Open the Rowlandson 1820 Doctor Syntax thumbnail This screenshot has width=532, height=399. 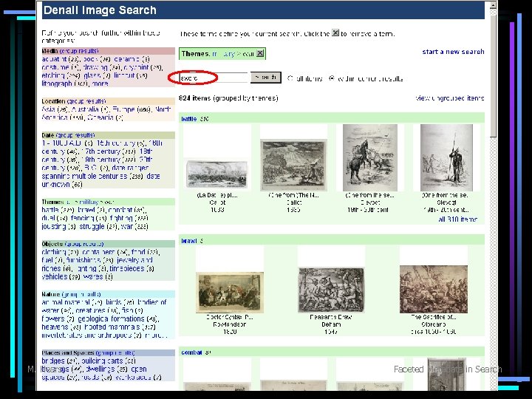pyautogui.click(x=230, y=293)
